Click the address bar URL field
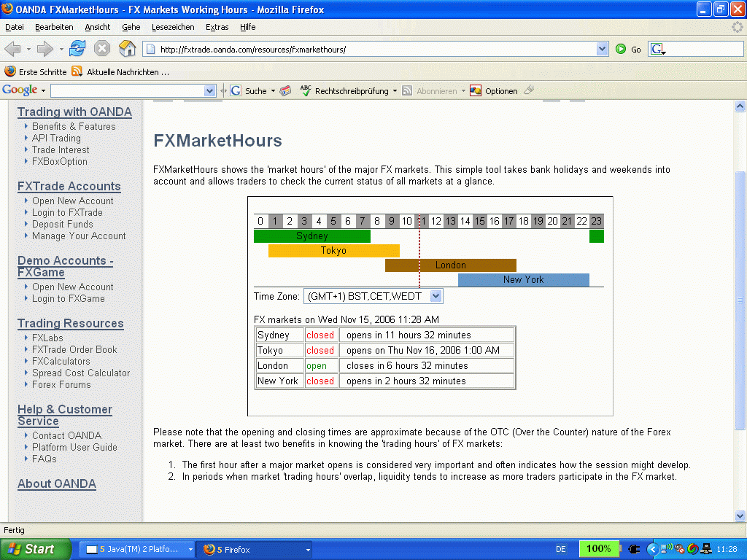This screenshot has width=747, height=560. click(376, 49)
